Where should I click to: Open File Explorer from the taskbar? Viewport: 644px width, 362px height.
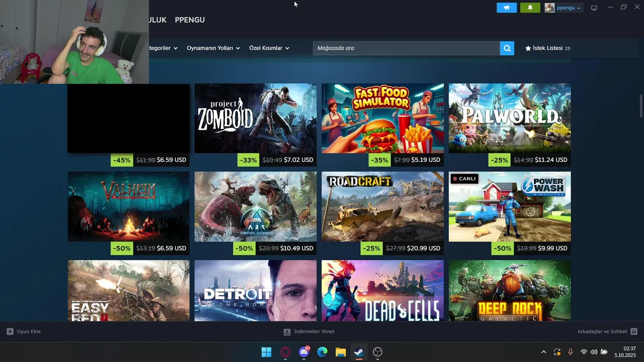341,352
